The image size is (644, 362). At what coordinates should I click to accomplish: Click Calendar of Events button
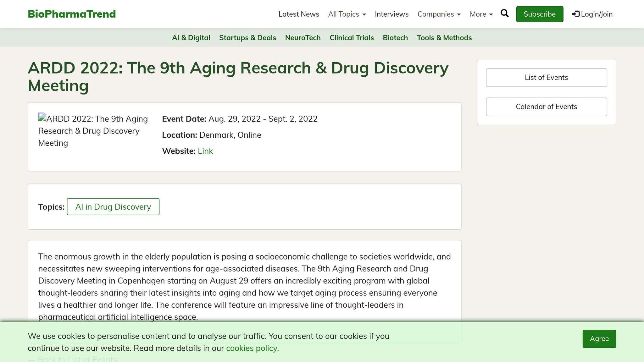coord(547,107)
